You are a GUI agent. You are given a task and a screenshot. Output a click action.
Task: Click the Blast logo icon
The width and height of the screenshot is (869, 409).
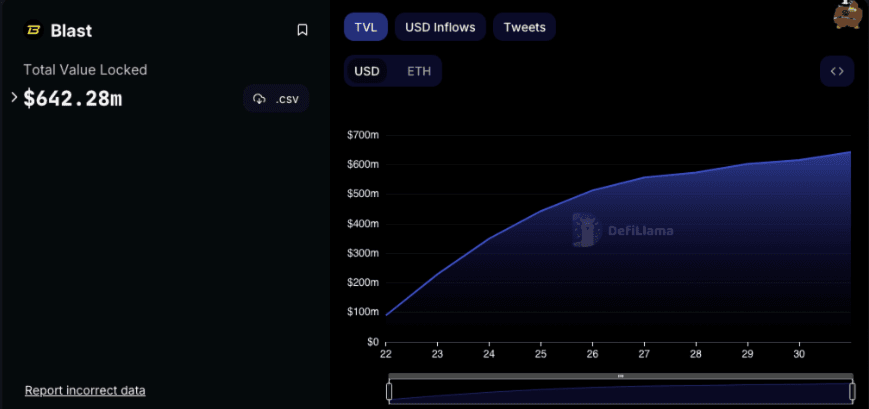[33, 30]
